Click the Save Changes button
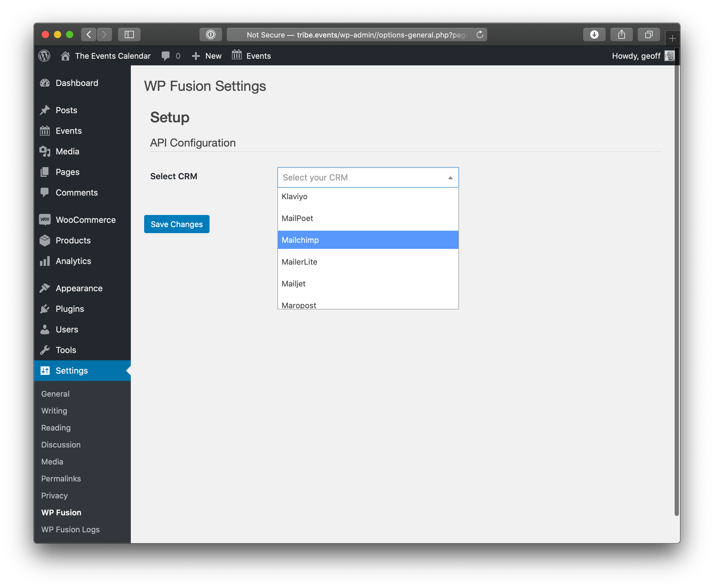 [177, 224]
